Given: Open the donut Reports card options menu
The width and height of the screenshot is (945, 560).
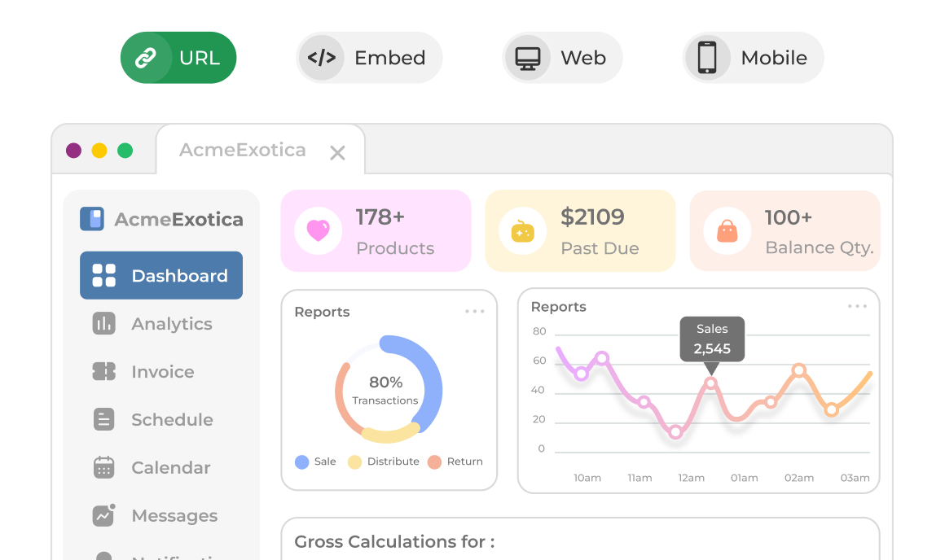Looking at the screenshot, I should (475, 312).
